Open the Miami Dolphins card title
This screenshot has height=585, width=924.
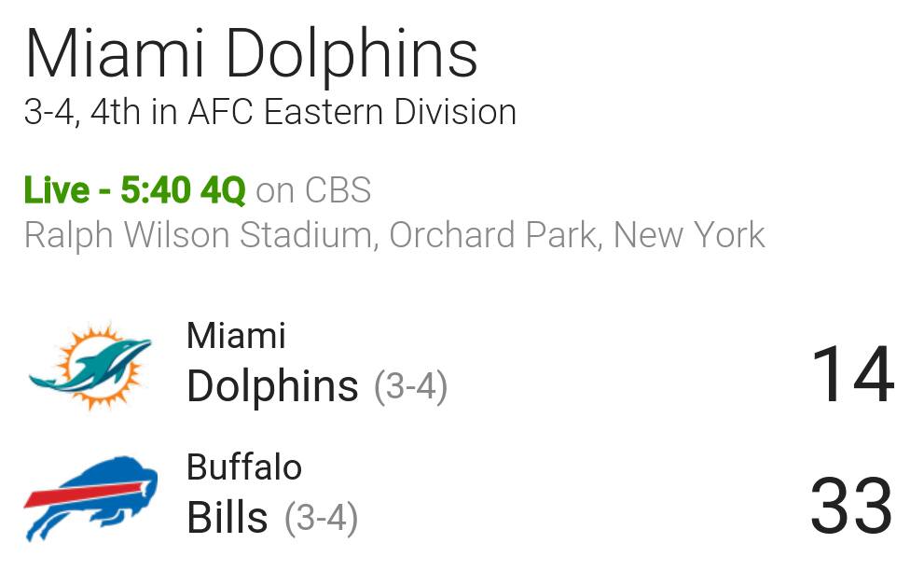251,54
